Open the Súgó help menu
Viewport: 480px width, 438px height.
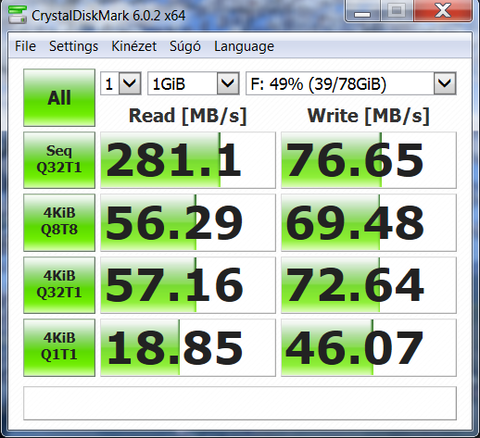185,46
